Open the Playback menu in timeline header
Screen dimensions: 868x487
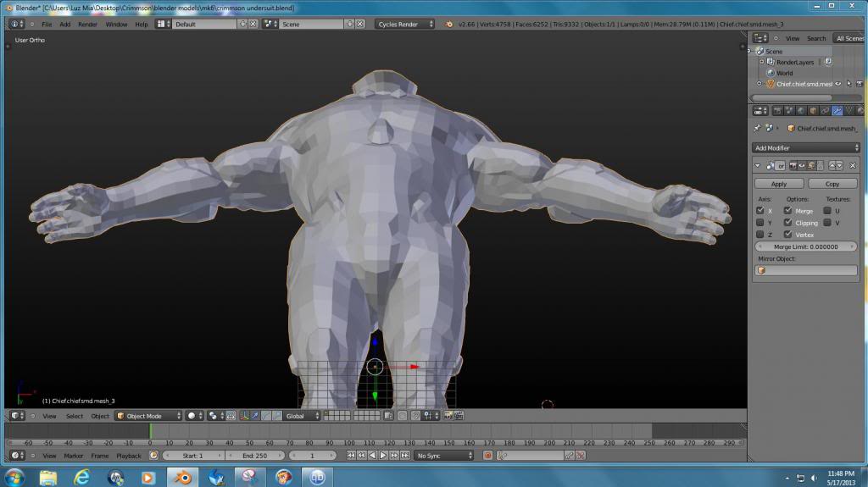[129, 456]
